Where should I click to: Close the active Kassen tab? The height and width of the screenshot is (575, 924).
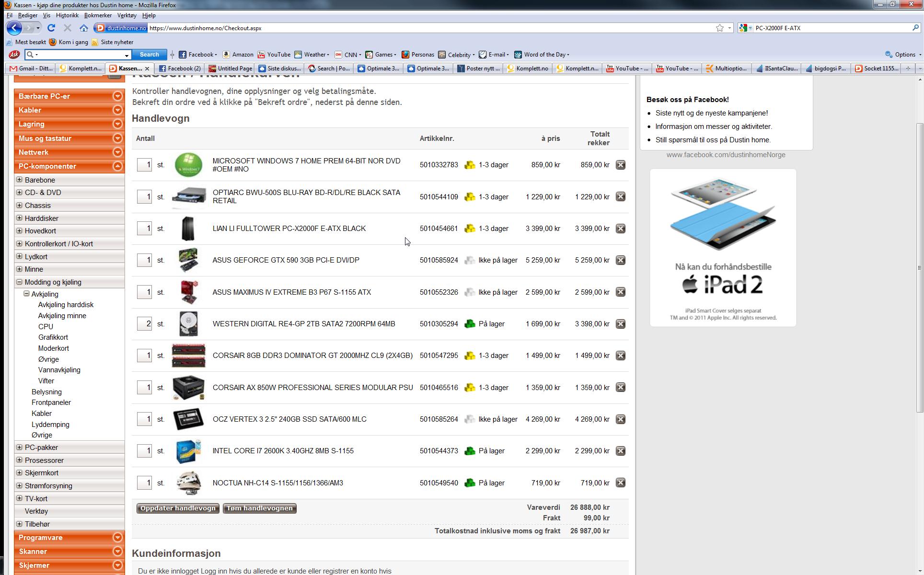pos(147,69)
